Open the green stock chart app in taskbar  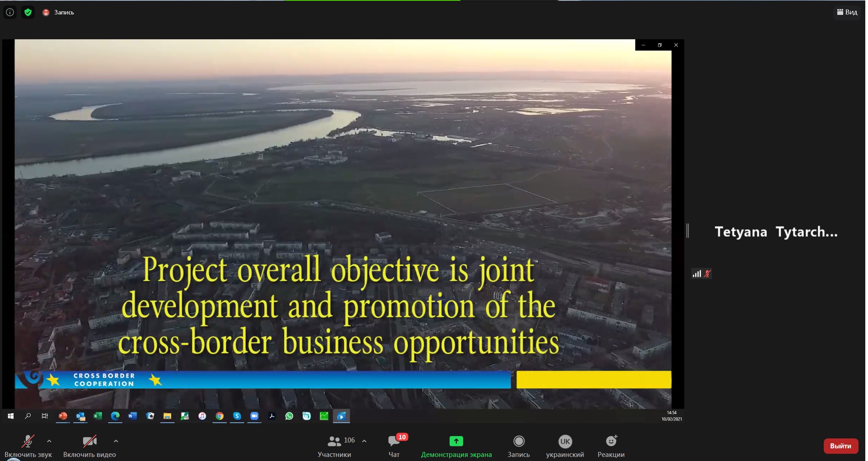(x=324, y=416)
